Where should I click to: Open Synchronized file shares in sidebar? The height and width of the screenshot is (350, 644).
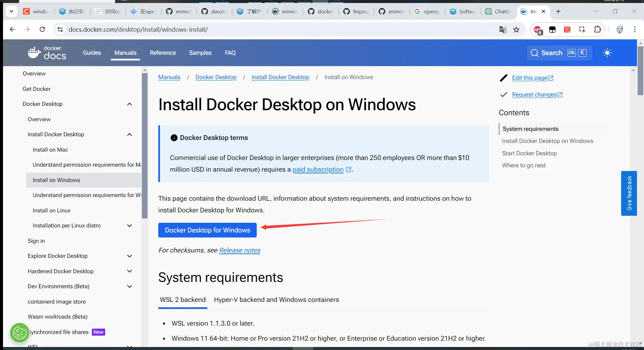[59, 332]
